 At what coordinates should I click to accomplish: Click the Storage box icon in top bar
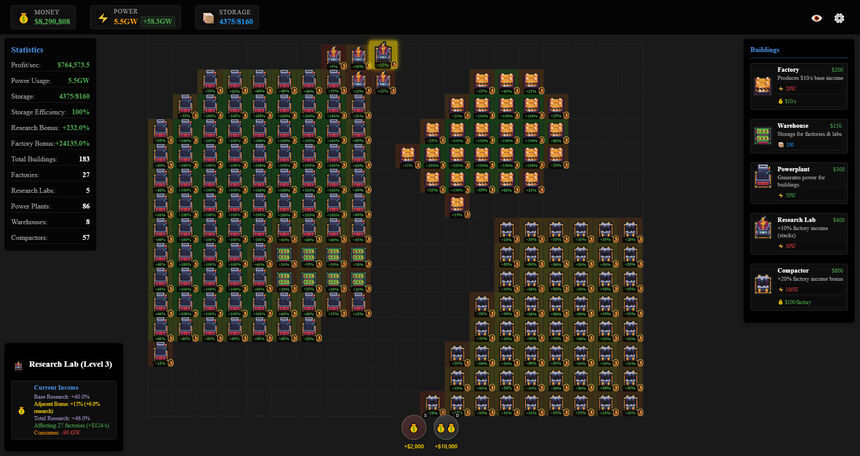tap(208, 18)
